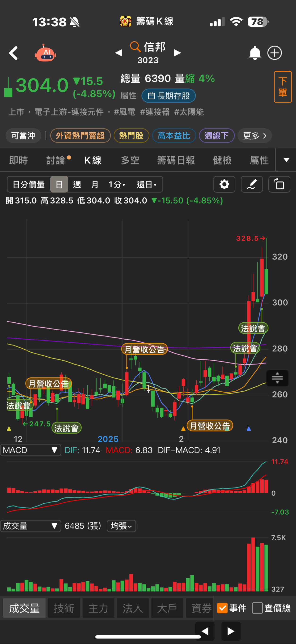Select weekly 週 timeframe
The image size is (296, 644).
pyautogui.click(x=77, y=184)
